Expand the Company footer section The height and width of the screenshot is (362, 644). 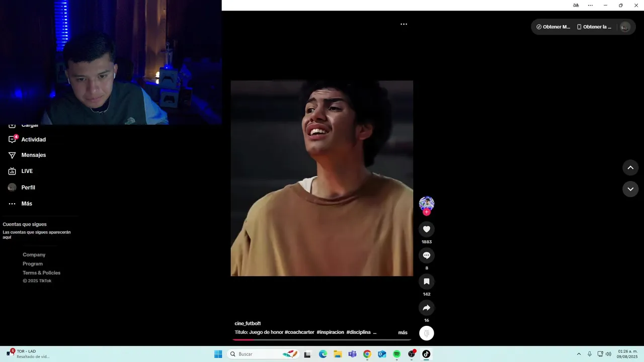(x=34, y=255)
